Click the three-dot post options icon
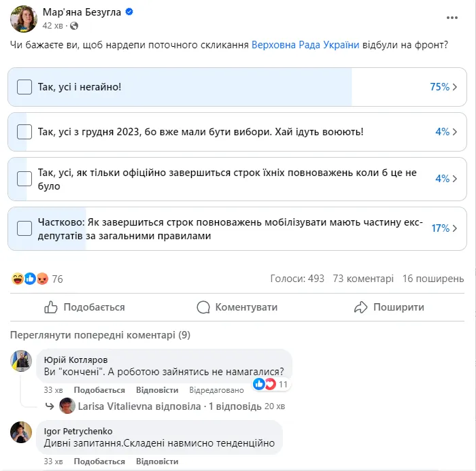This screenshot has width=476, height=471. point(452,16)
